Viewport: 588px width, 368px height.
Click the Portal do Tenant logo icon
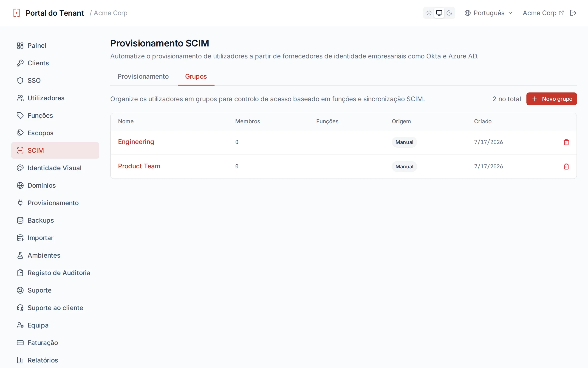(x=17, y=13)
